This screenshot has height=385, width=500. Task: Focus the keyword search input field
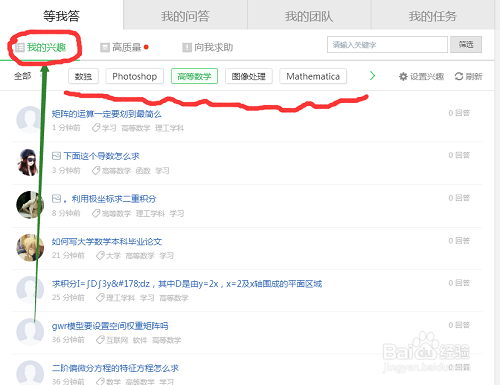(x=387, y=45)
